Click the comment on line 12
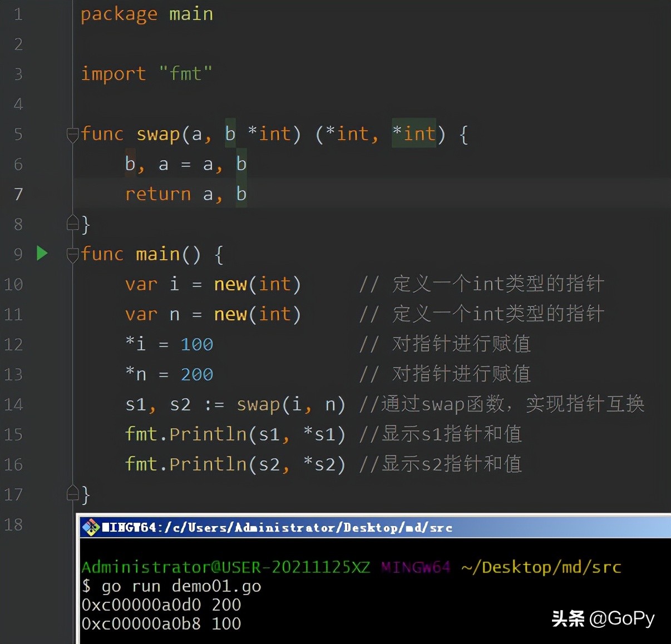This screenshot has height=644, width=671. coord(445,344)
